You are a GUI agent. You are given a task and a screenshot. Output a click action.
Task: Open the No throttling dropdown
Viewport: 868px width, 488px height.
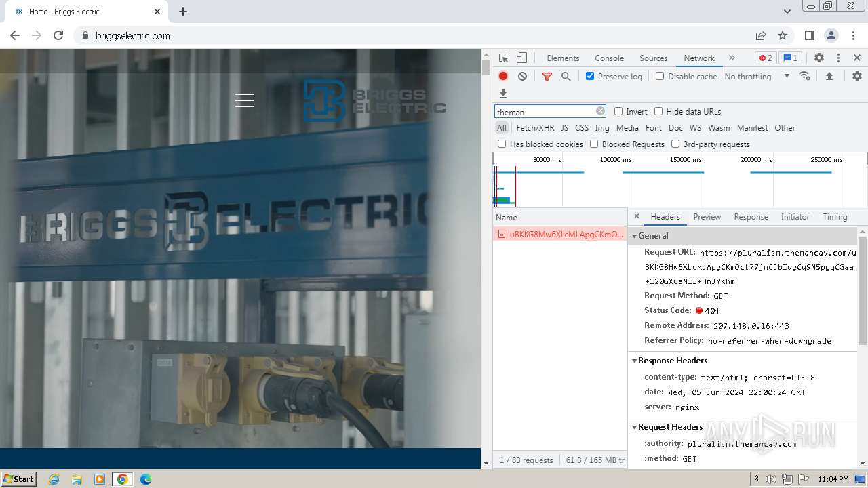[757, 76]
